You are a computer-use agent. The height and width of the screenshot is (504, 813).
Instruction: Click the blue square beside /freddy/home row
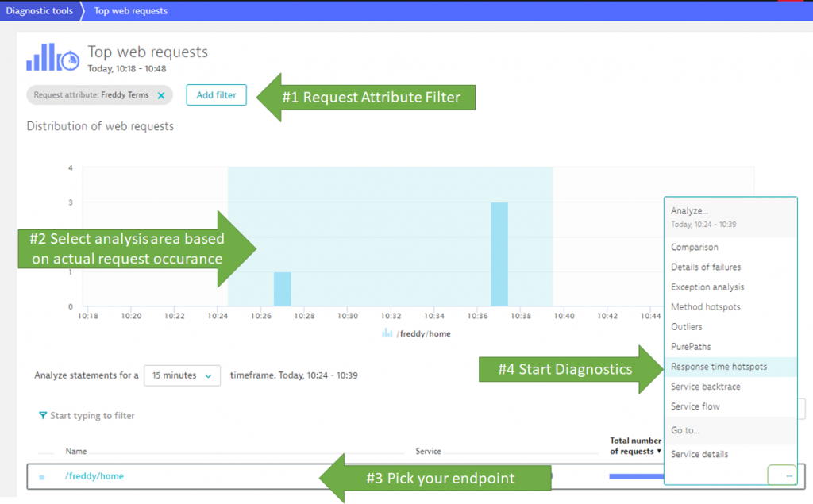coord(42,477)
